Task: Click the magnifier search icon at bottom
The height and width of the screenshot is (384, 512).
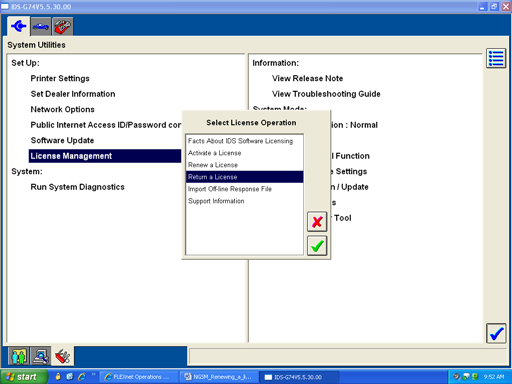Action: point(41,356)
